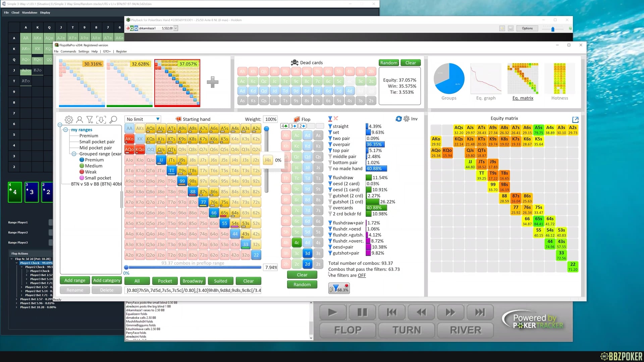Click the Broadway selection button

[x=193, y=281]
